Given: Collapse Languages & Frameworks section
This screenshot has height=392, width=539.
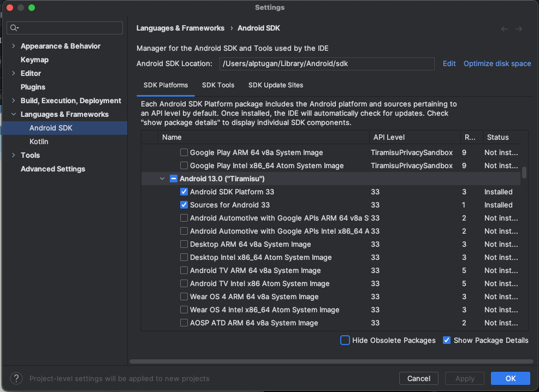Looking at the screenshot, I should click(x=14, y=114).
